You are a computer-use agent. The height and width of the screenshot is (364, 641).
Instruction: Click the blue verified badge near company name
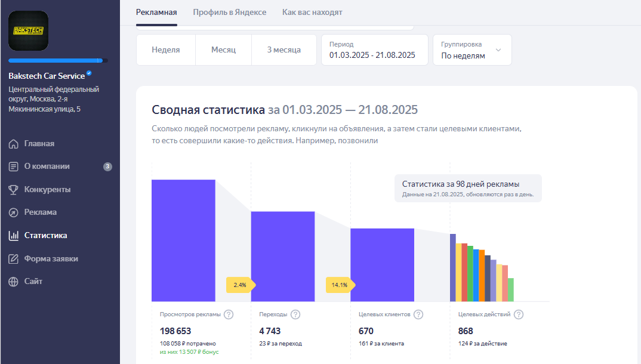pos(89,73)
